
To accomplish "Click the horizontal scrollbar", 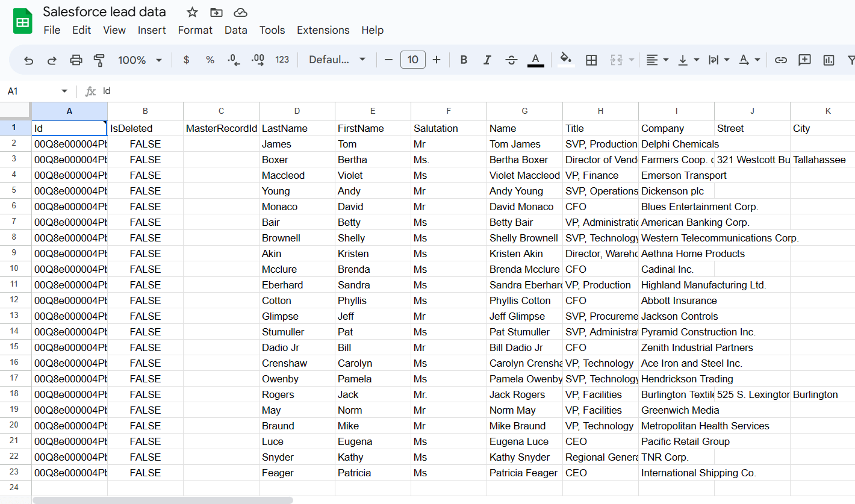I will pyautogui.click(x=163, y=500).
